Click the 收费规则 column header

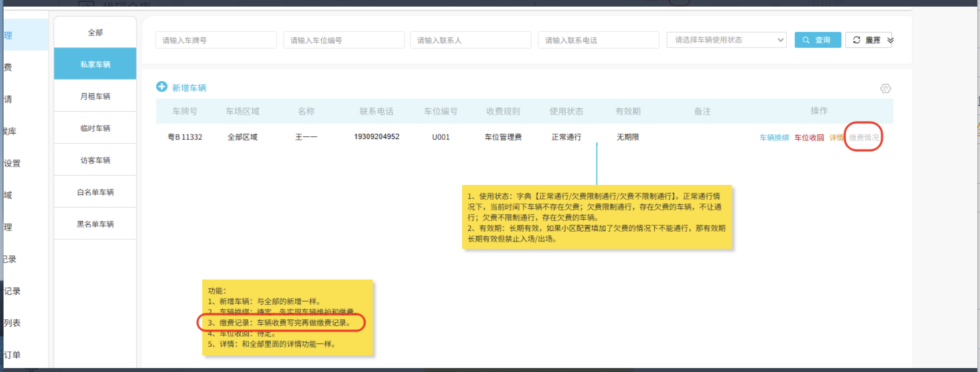503,111
